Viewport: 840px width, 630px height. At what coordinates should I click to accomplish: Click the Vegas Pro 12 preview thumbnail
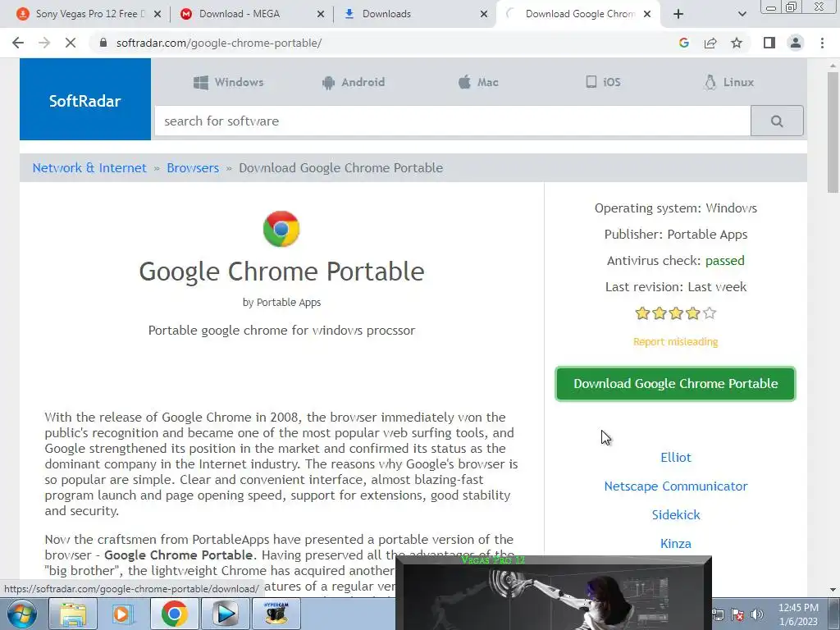(554, 593)
